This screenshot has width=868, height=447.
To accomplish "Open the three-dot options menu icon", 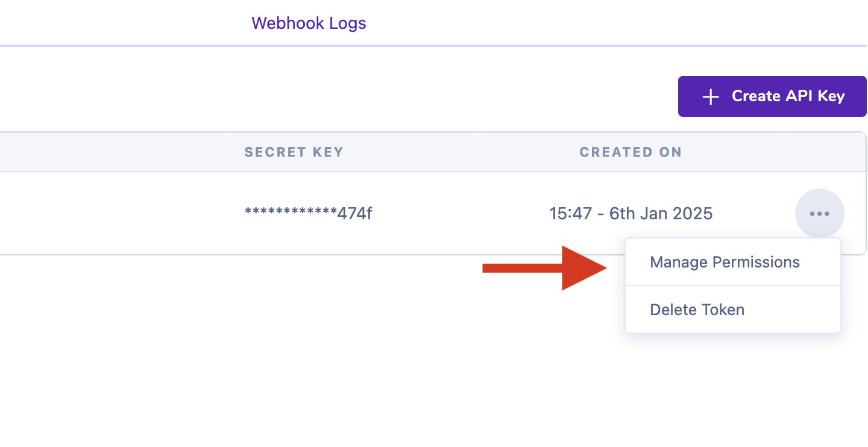I will pyautogui.click(x=820, y=213).
